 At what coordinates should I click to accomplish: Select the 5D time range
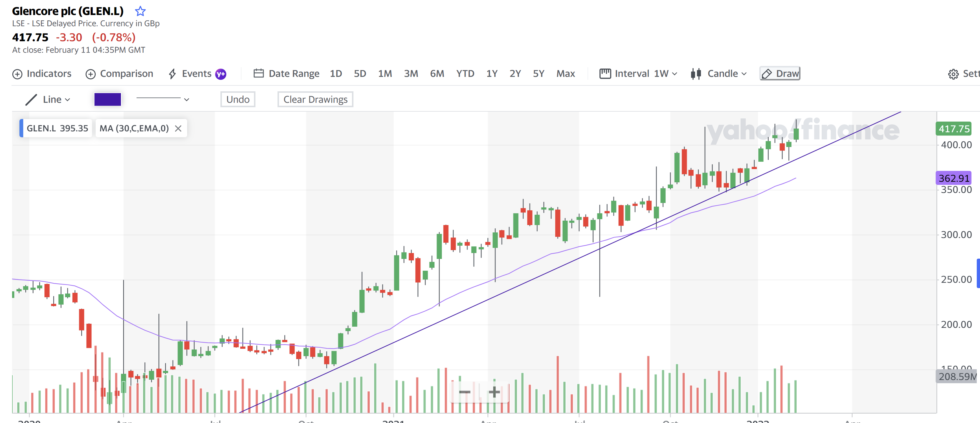(x=360, y=73)
